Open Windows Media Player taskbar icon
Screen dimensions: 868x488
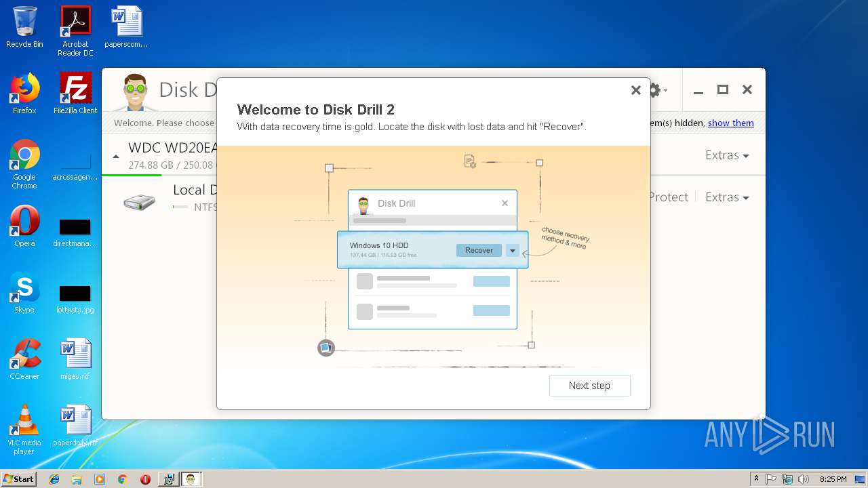pyautogui.click(x=100, y=479)
